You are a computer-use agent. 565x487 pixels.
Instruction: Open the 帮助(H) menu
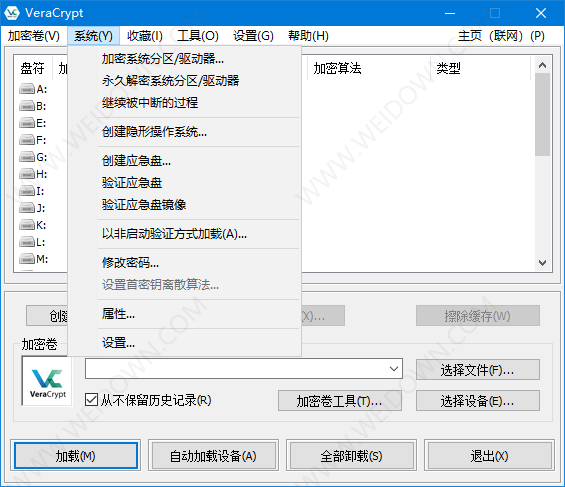308,36
